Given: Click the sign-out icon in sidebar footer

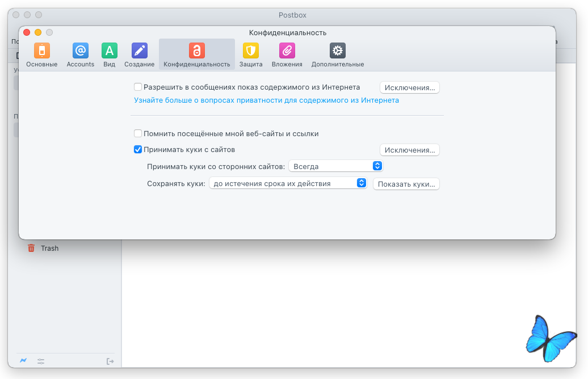Looking at the screenshot, I should coord(110,361).
